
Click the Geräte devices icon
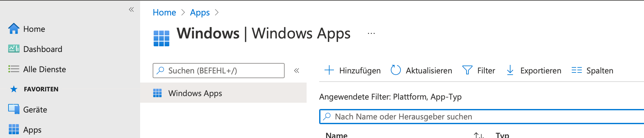point(14,109)
